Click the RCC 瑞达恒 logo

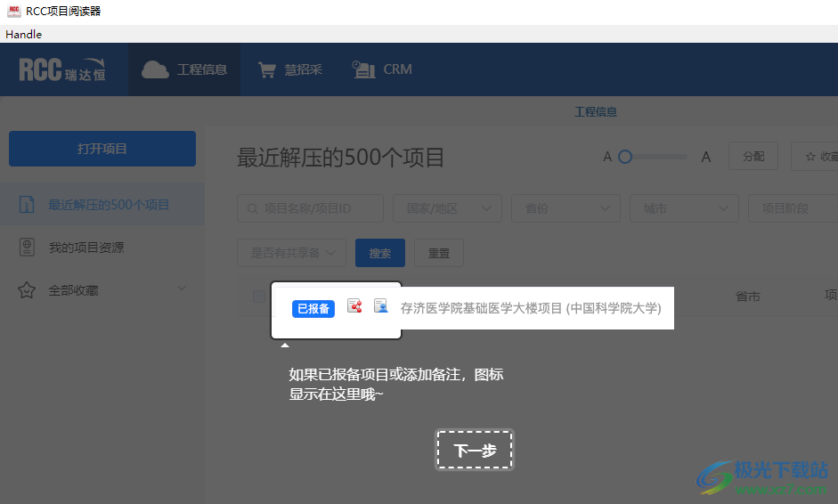coord(62,69)
